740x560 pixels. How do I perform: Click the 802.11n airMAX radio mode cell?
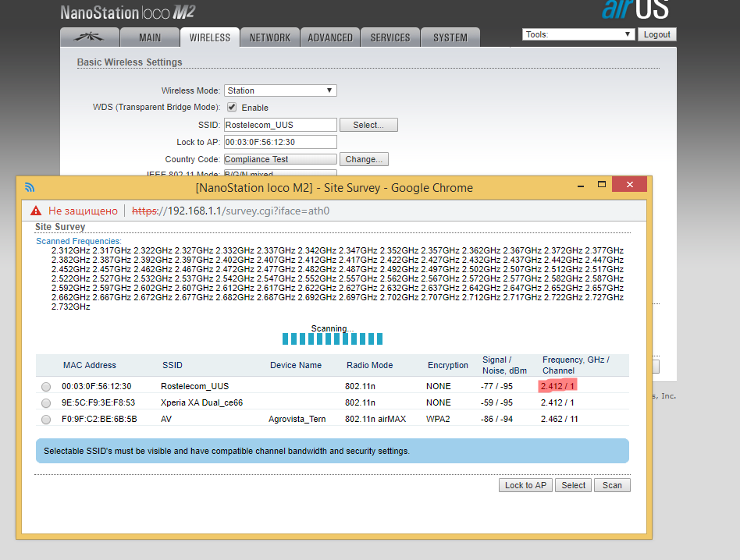point(375,419)
